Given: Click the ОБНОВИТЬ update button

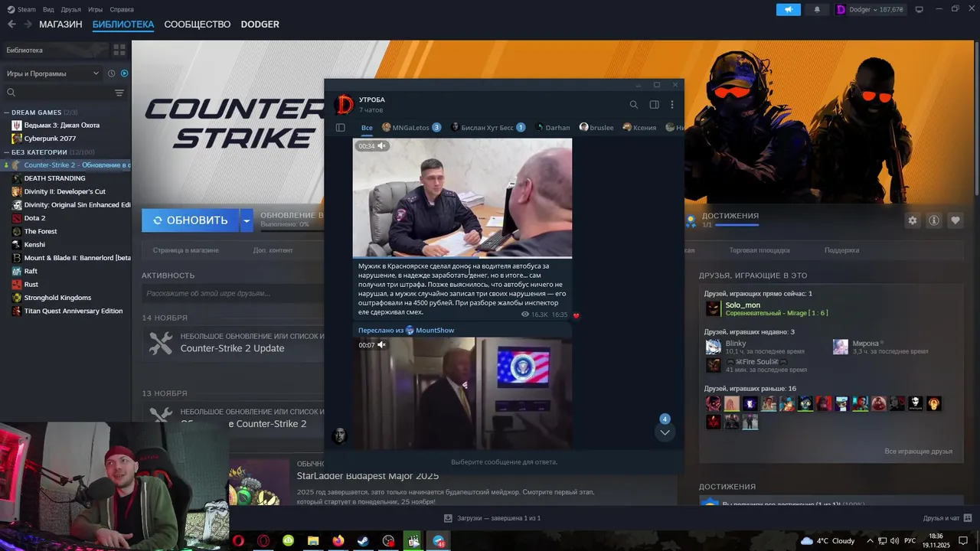Looking at the screenshot, I should (x=191, y=220).
